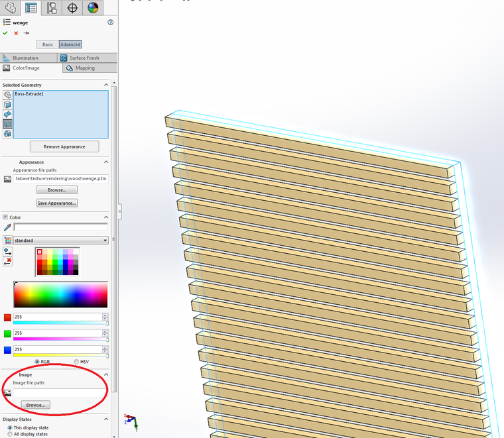Click the Blue value spinner arrows
The image size is (504, 438).
105,349
